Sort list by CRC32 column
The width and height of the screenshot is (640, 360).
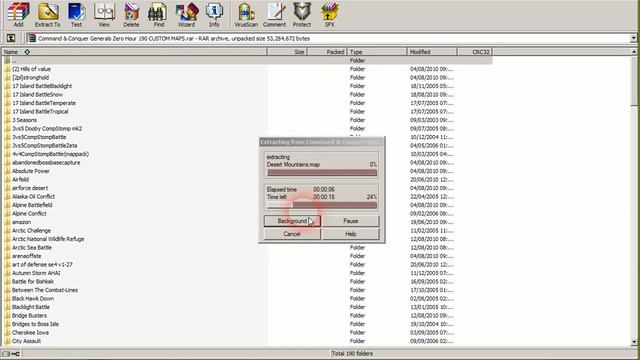[475, 52]
